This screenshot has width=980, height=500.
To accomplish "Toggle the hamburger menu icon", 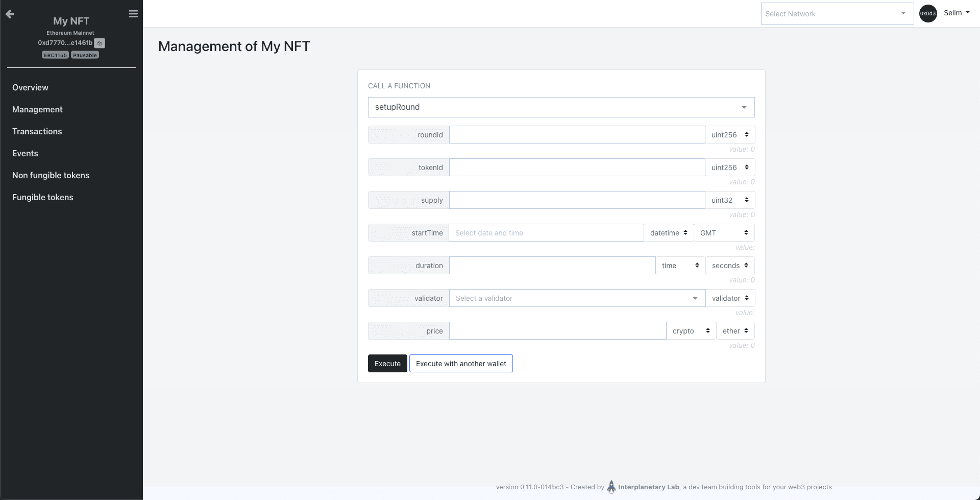I will [133, 14].
